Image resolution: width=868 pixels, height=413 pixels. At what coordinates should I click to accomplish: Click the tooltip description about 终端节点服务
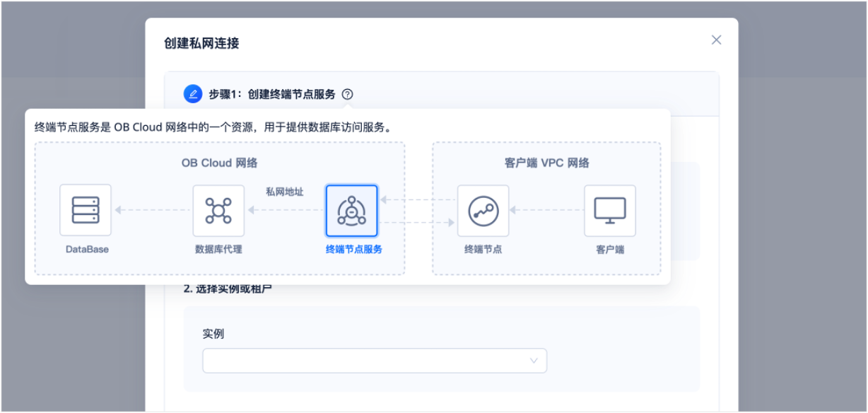click(x=213, y=127)
